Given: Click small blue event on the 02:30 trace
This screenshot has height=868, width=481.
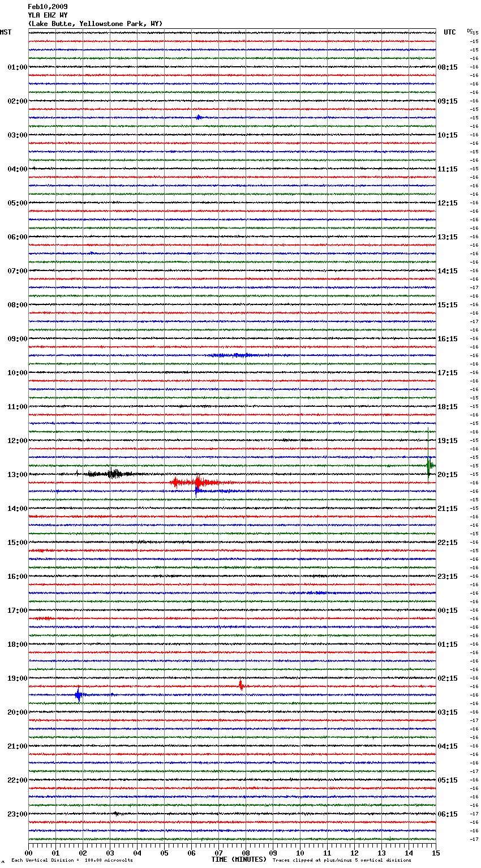Looking at the screenshot, I should point(199,117).
